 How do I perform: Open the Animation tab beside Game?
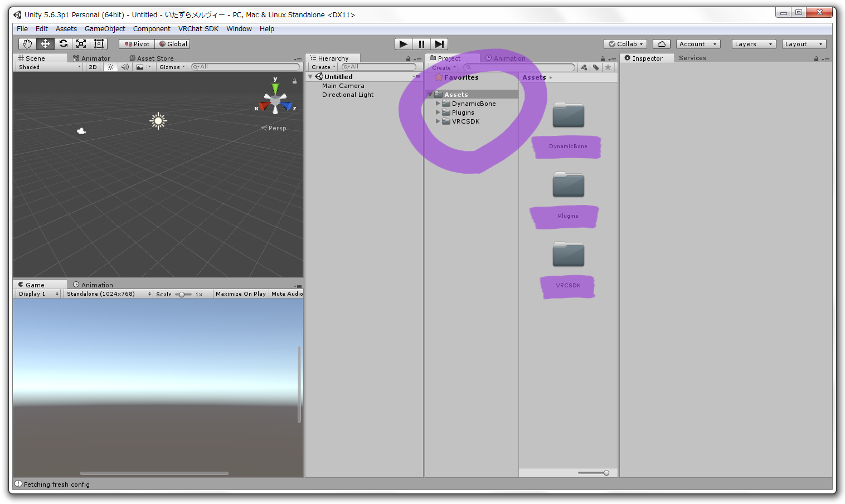(93, 285)
